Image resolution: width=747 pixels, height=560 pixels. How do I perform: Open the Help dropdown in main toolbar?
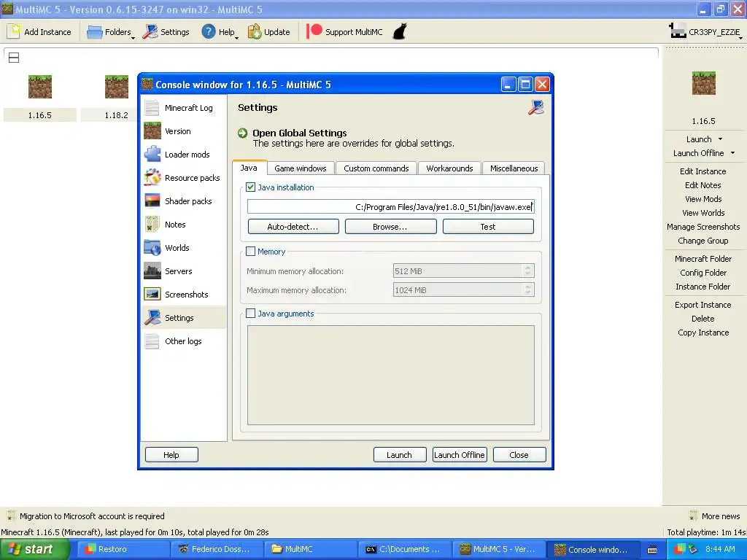[220, 32]
